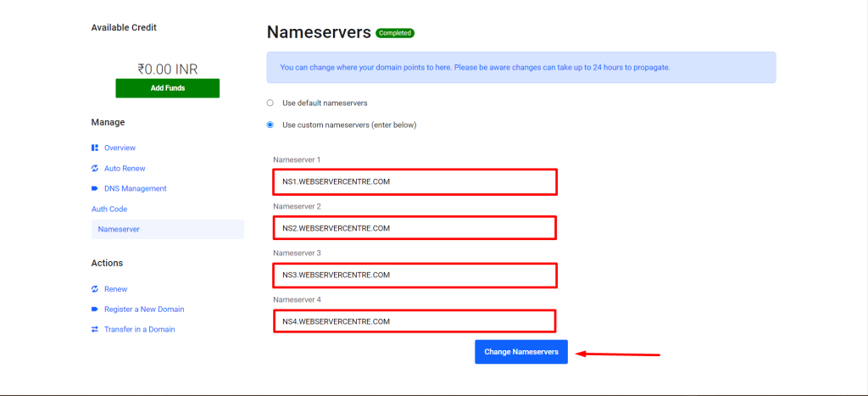Screen dimensions: 868x396
Task: Click the DNS Management tag icon
Action: (95, 188)
